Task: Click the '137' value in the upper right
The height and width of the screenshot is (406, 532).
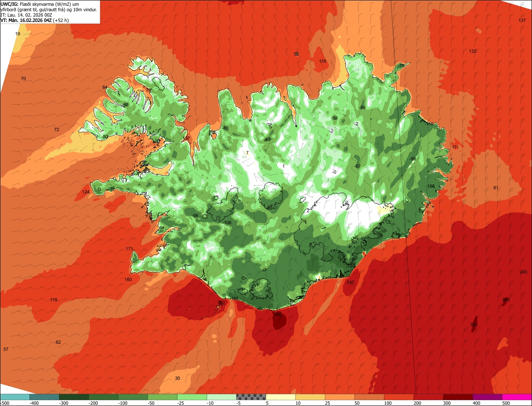Action: (522, 20)
